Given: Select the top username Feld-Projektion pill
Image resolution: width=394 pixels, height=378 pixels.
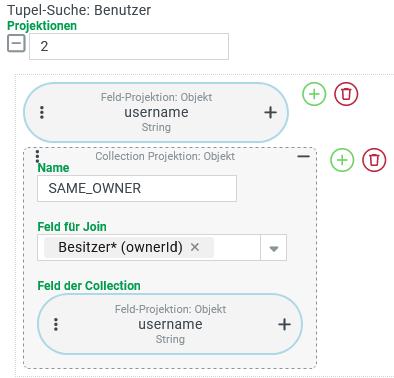Looking at the screenshot, I should [156, 113].
